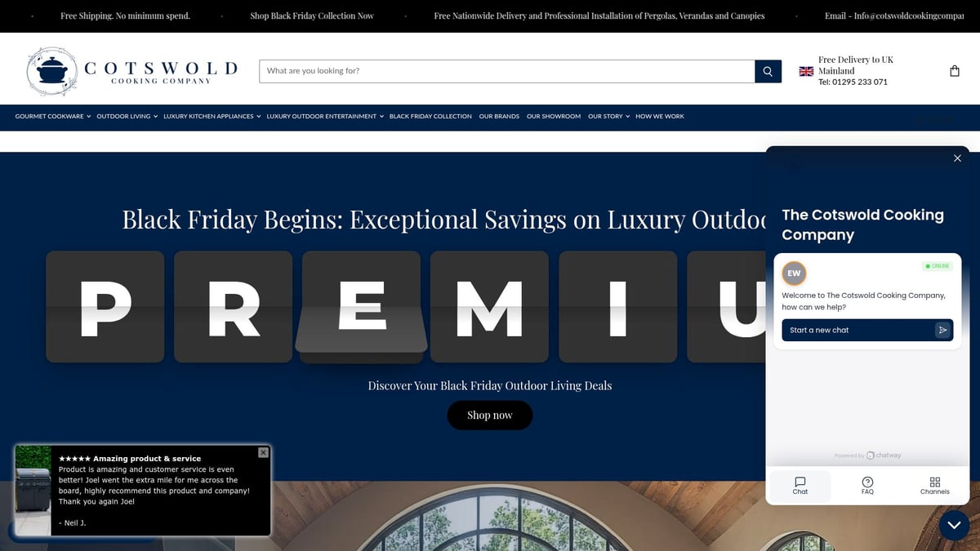Click the Chat speech bubble icon
This screenshot has height=551, width=980.
[x=800, y=482]
